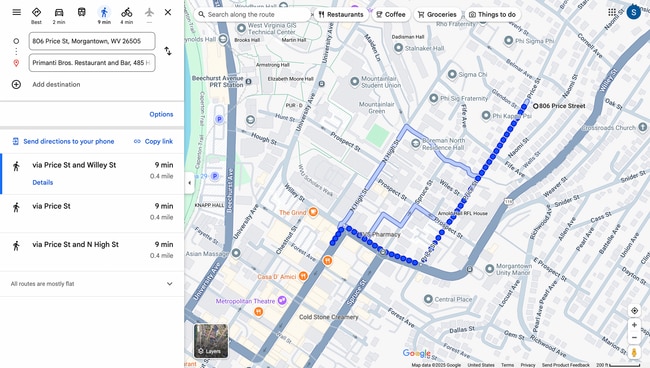
Task: Filter by Coffee along route
Action: [x=390, y=15]
